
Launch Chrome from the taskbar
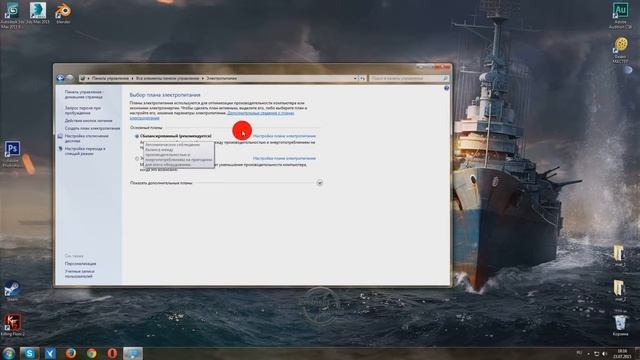[x=91, y=353]
